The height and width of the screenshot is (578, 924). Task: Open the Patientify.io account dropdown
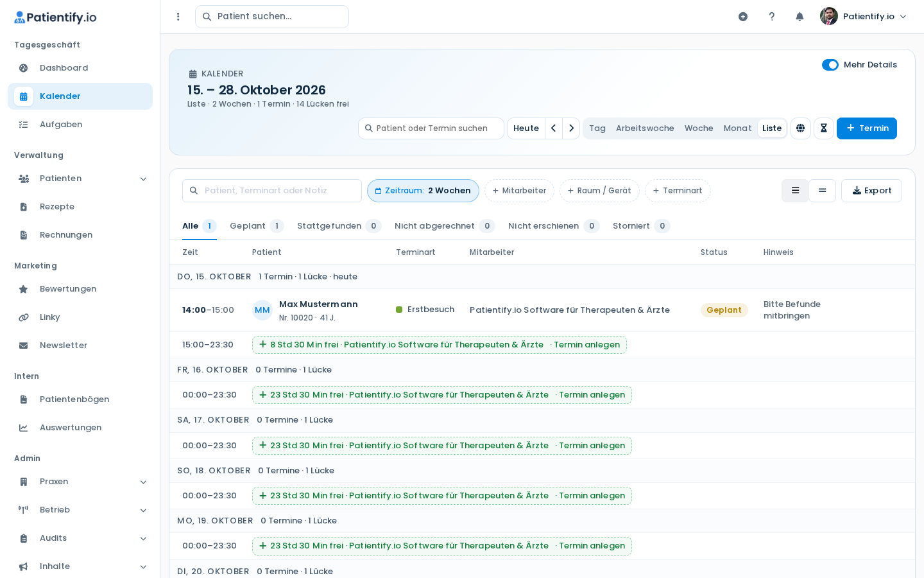click(864, 17)
